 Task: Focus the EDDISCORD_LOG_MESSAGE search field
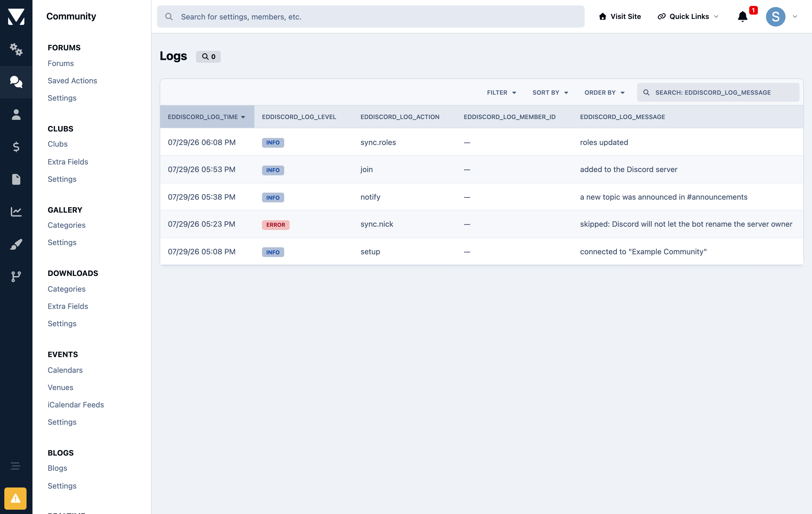[718, 92]
